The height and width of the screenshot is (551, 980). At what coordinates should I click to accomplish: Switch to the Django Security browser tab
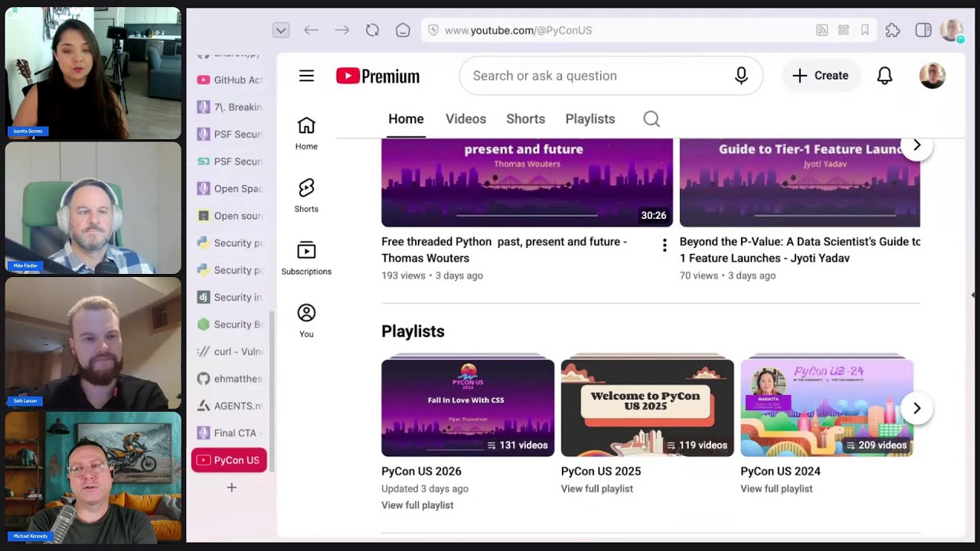click(229, 297)
